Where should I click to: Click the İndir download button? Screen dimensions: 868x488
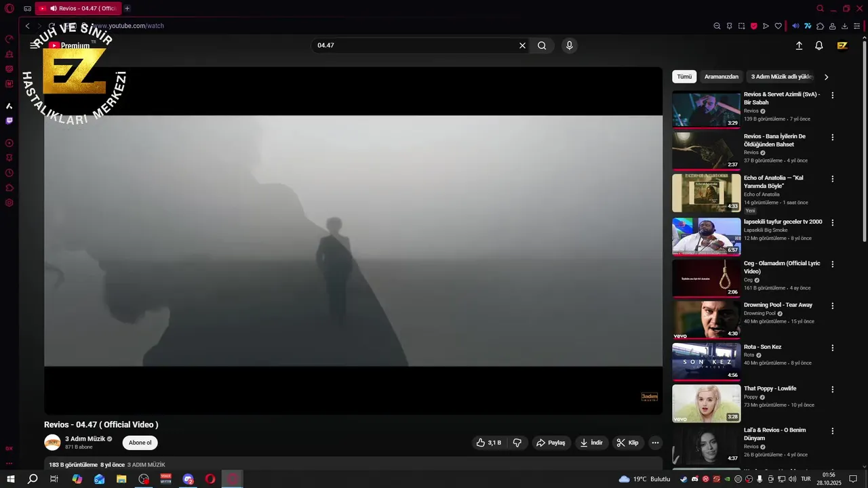tap(591, 443)
